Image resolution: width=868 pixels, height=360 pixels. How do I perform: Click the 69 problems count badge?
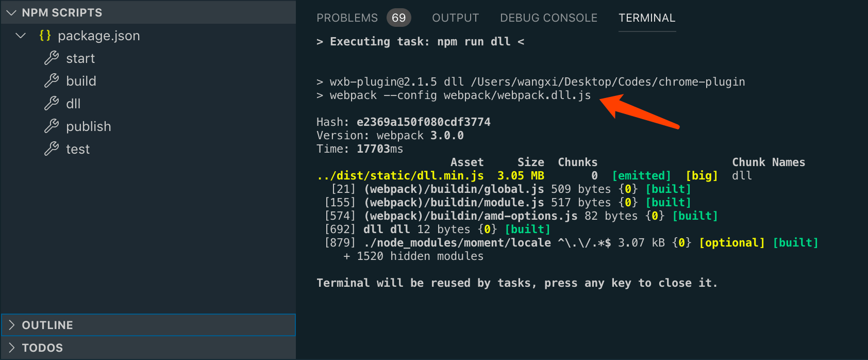tap(398, 18)
